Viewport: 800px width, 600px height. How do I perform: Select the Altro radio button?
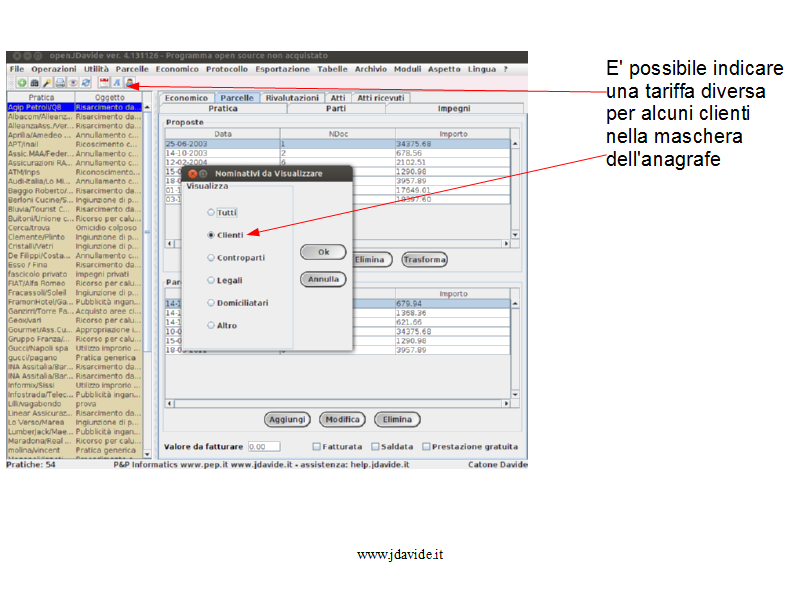pyautogui.click(x=211, y=325)
